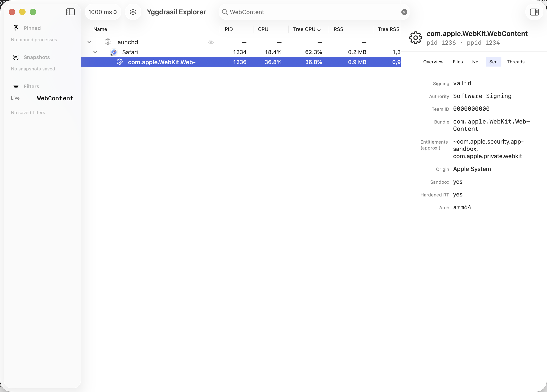Click Safari's CPU 18.4% cell
The image size is (547, 392).
click(273, 52)
